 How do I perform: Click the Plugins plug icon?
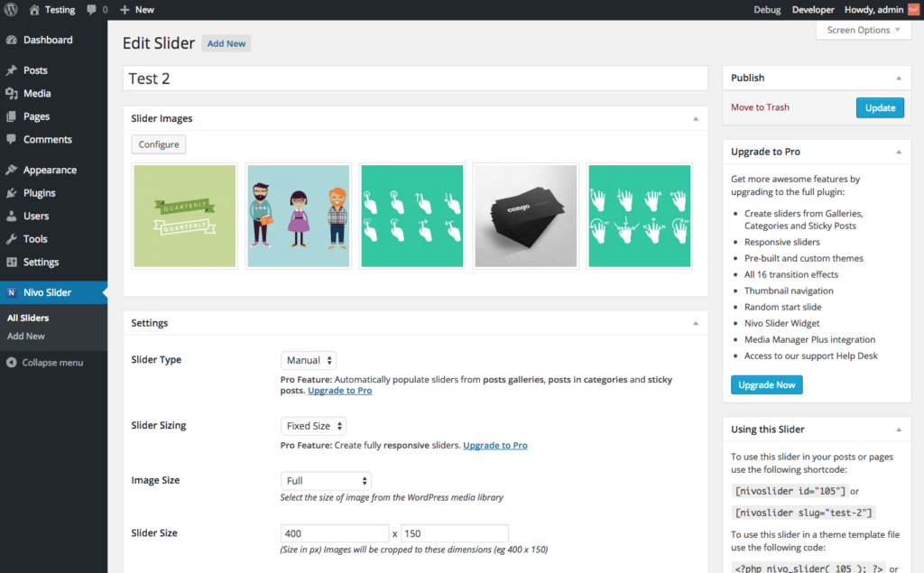pos(13,192)
